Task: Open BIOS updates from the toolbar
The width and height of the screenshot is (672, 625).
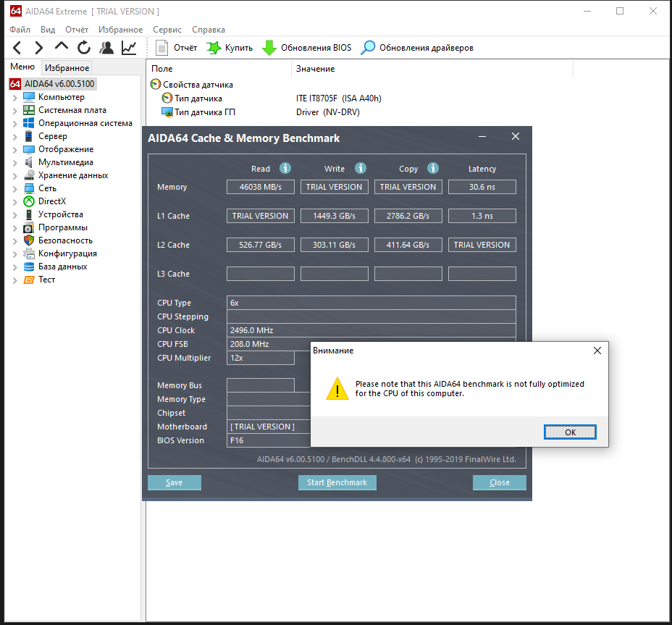Action: point(306,48)
